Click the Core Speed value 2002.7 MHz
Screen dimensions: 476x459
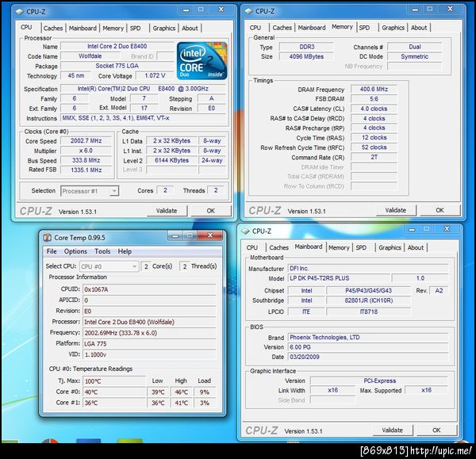click(x=86, y=141)
